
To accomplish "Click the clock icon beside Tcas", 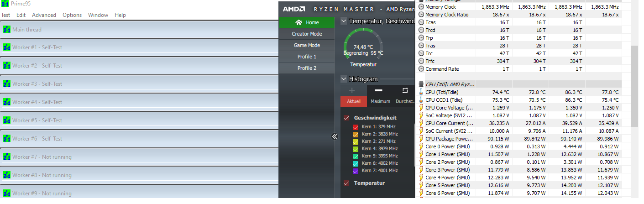I will point(421,22).
